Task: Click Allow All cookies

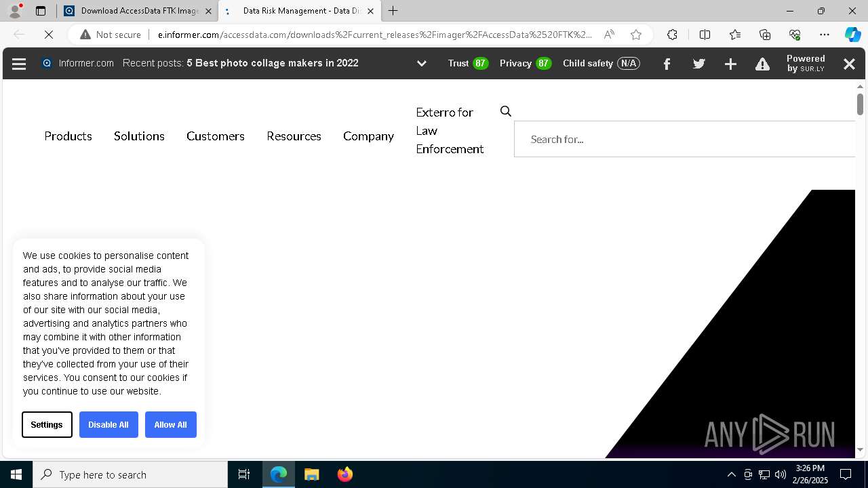Action: [x=170, y=424]
